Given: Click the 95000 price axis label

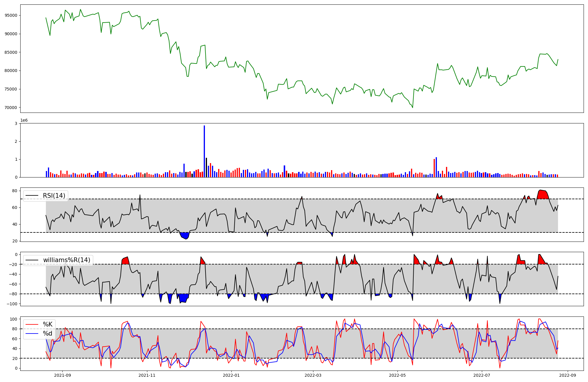Looking at the screenshot, I should tap(11, 15).
